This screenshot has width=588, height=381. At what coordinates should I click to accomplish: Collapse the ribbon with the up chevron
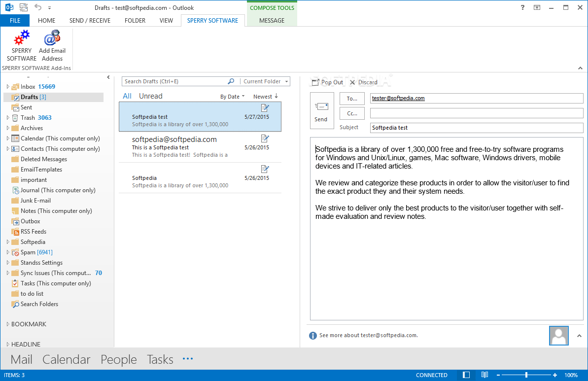tap(580, 68)
